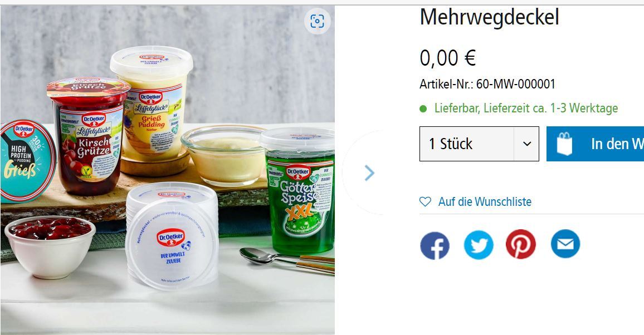Share the product via email icon

565,244
